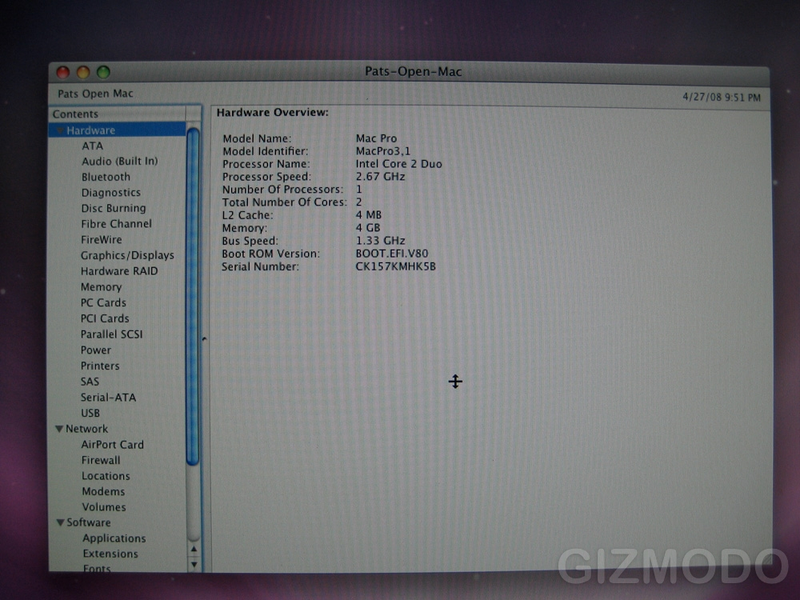This screenshot has width=800, height=600.
Task: Select ATA in the Contents list
Action: coord(92,146)
